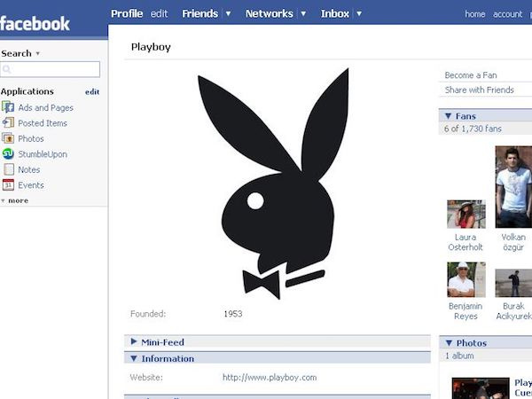The width and height of the screenshot is (532, 399).
Task: Click the Burak Acikyurek name link
Action: click(513, 311)
